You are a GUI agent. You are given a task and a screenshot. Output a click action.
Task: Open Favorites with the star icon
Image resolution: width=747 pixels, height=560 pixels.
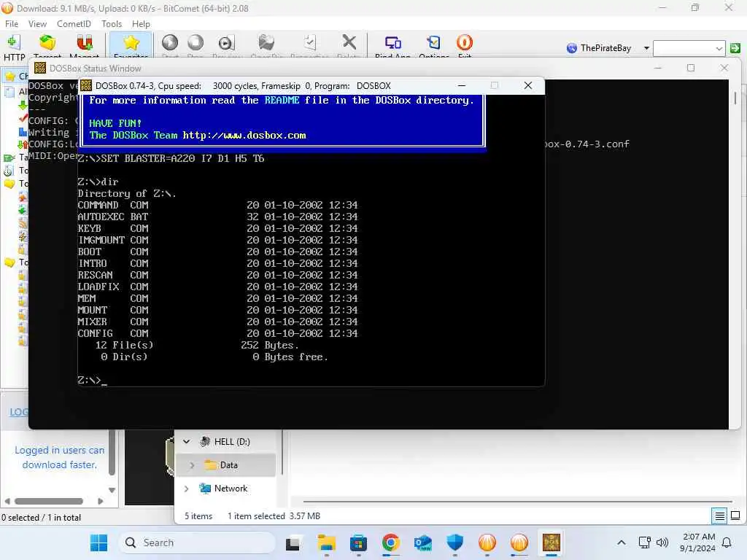point(131,43)
